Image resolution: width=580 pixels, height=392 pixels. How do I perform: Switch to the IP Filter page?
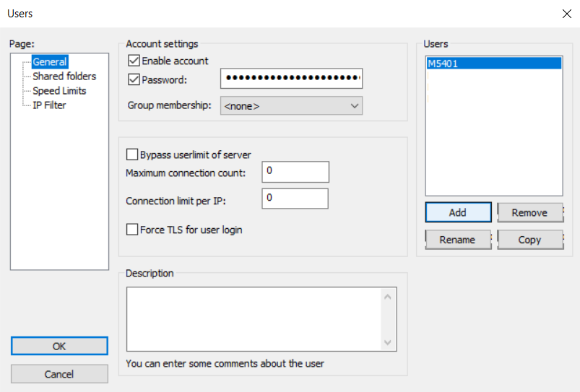[49, 105]
